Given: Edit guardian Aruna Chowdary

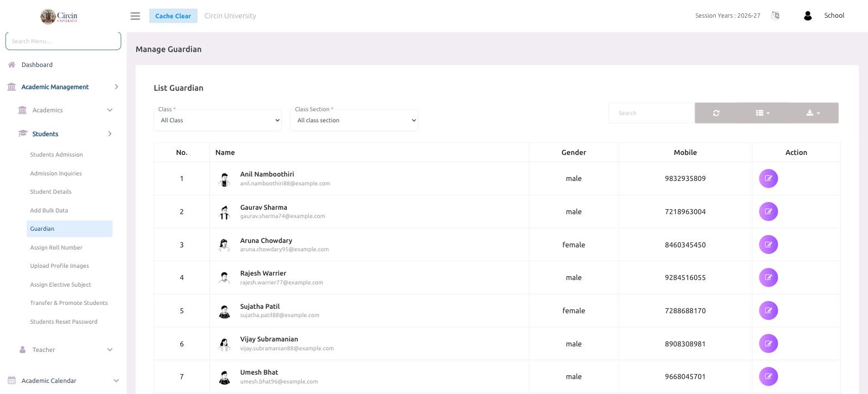Looking at the screenshot, I should [768, 245].
